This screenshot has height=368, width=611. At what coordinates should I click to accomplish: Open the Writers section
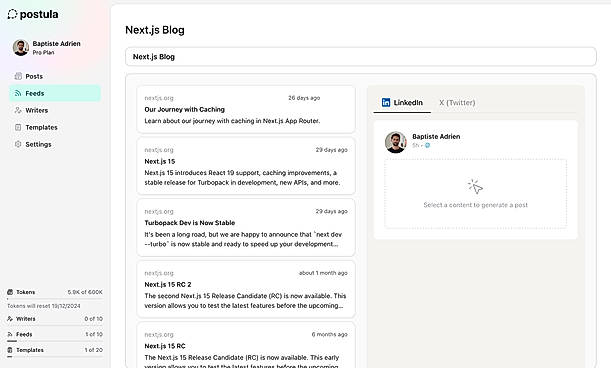coord(55,110)
